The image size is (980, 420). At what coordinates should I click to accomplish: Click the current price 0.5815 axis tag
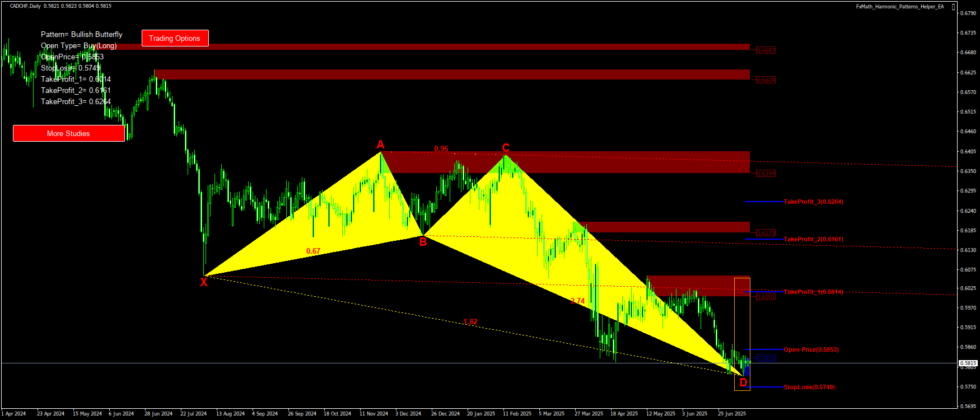[968, 363]
